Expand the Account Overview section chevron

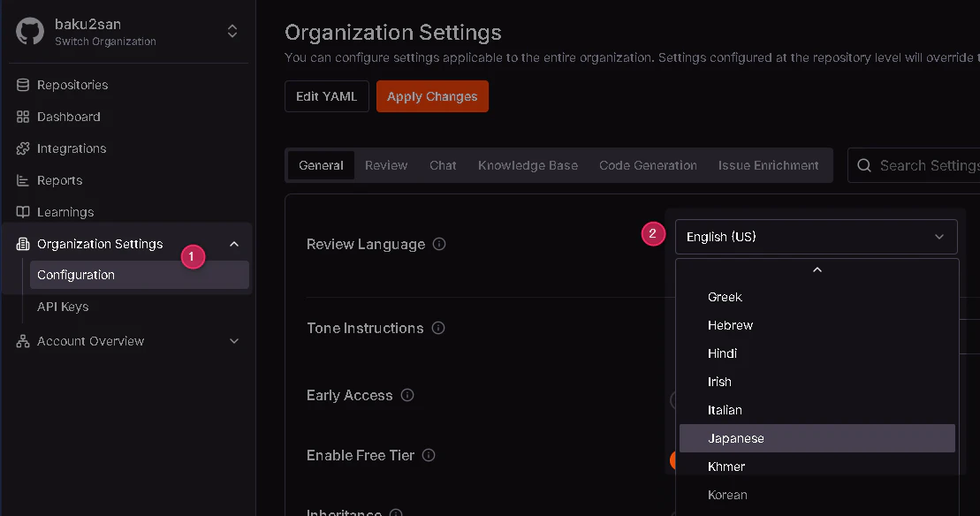click(234, 341)
